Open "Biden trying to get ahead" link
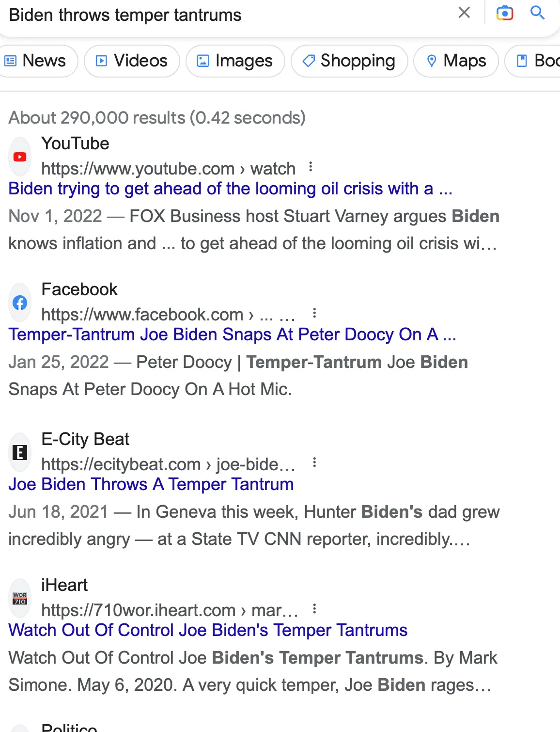The height and width of the screenshot is (732, 560). pyautogui.click(x=230, y=189)
